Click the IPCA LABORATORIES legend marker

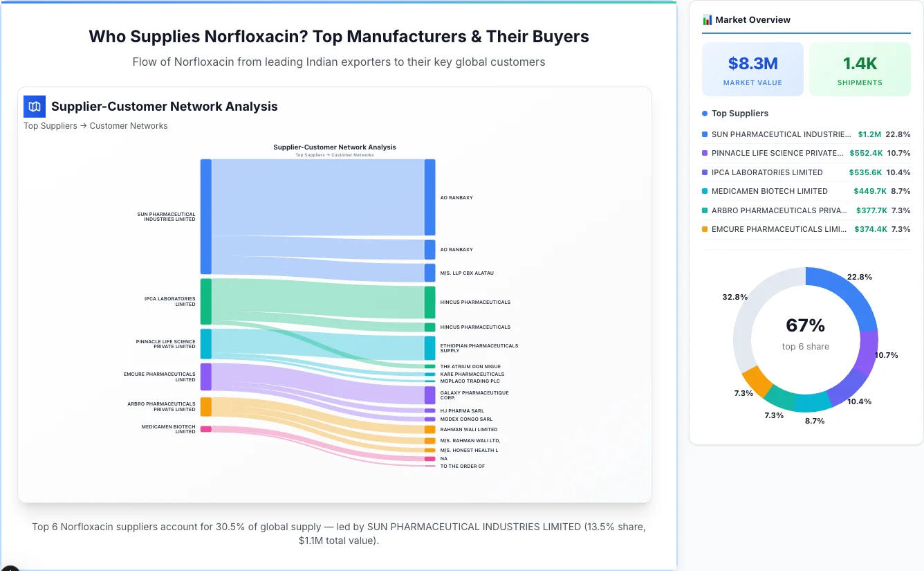click(705, 172)
